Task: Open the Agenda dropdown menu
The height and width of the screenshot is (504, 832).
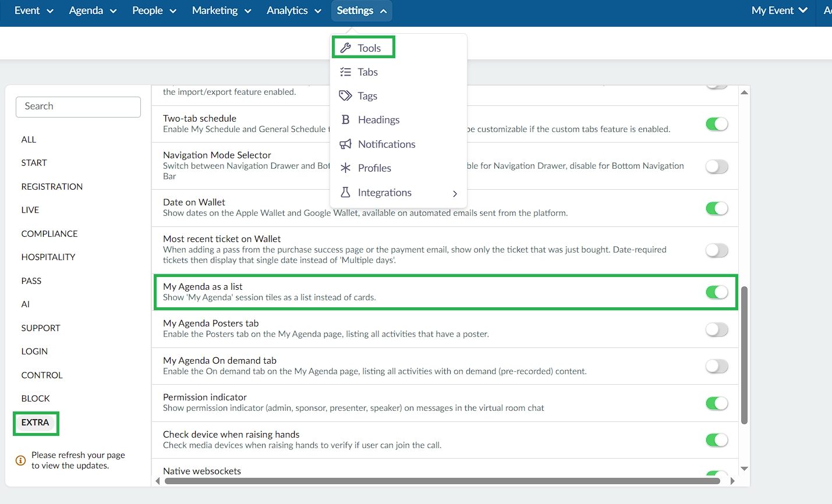Action: pos(93,10)
